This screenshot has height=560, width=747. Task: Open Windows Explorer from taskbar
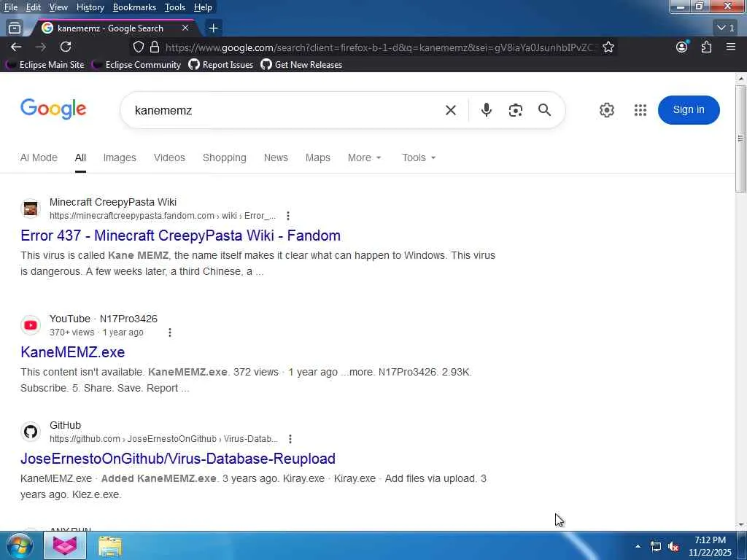pos(110,546)
